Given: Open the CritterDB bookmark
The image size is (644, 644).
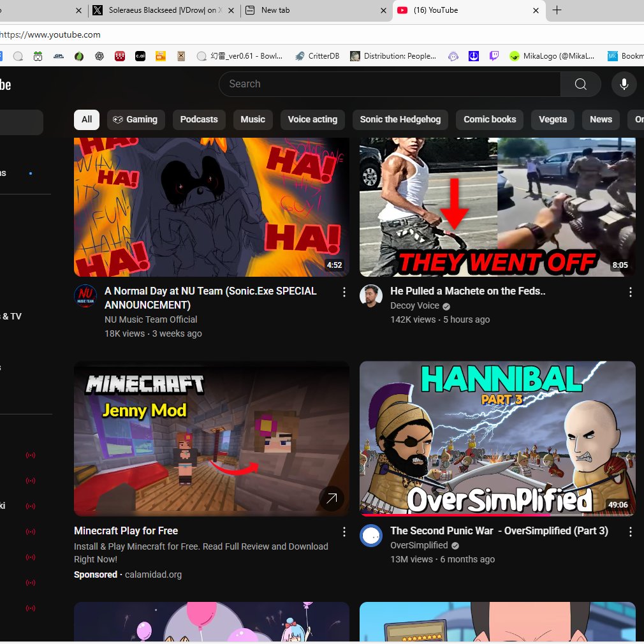Looking at the screenshot, I should [x=317, y=56].
